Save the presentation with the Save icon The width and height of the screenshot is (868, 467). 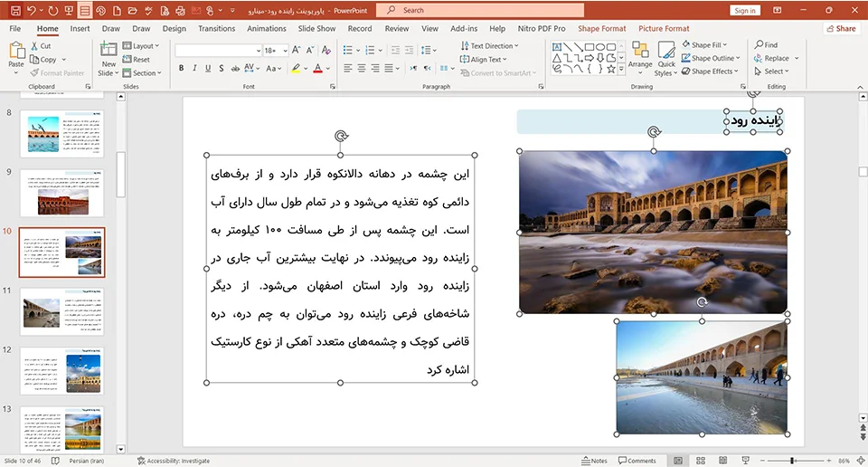(x=15, y=11)
